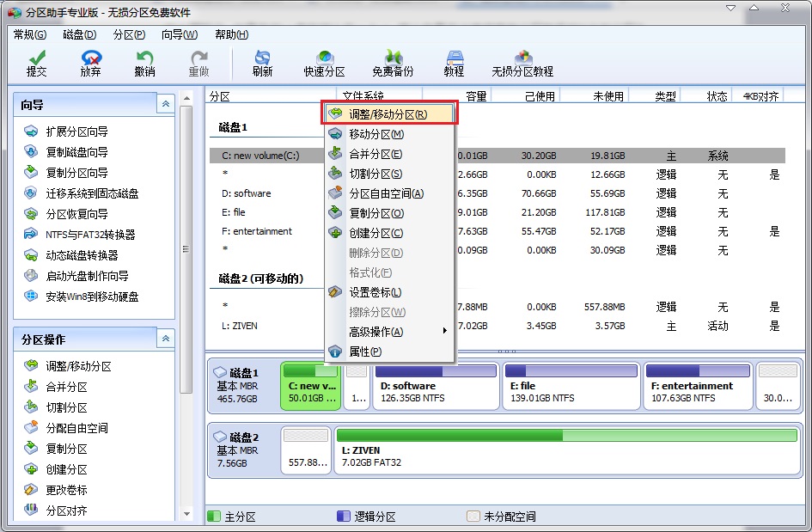Viewport: 812px width, 532px height.
Task: Select 更改卷标 in sidebar
Action: click(56, 490)
